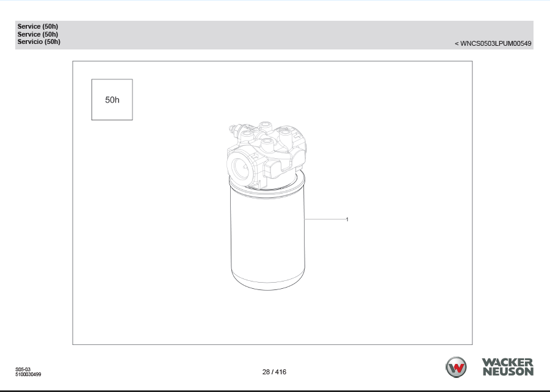Image resolution: width=550 pixels, height=392 pixels.
Task: Click the WACKER NEUSON wordmark logo
Action: tap(507, 367)
